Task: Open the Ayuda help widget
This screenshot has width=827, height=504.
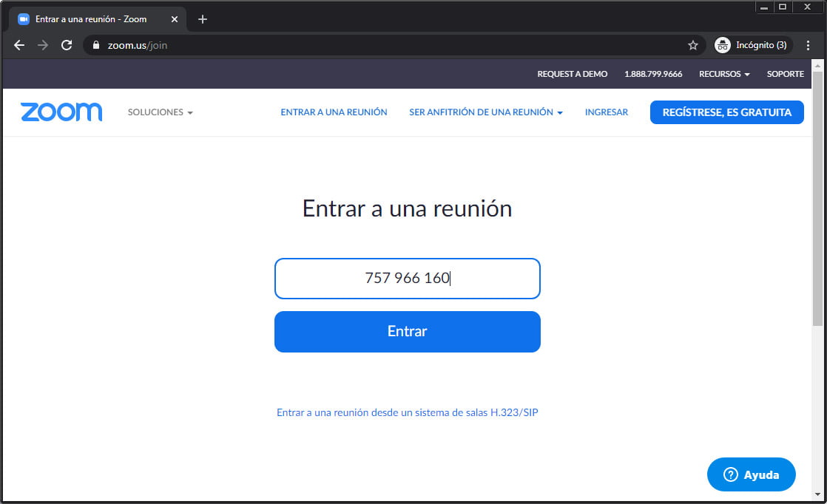Action: [x=751, y=474]
